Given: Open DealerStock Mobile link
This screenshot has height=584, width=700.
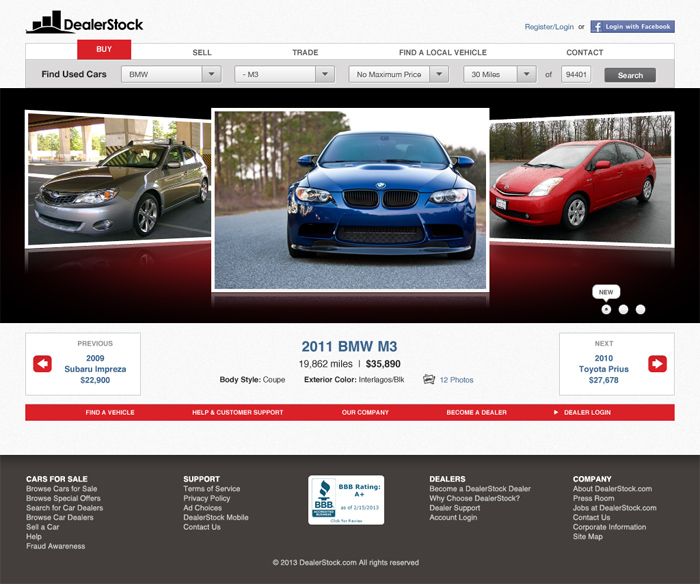Looking at the screenshot, I should (x=216, y=517).
